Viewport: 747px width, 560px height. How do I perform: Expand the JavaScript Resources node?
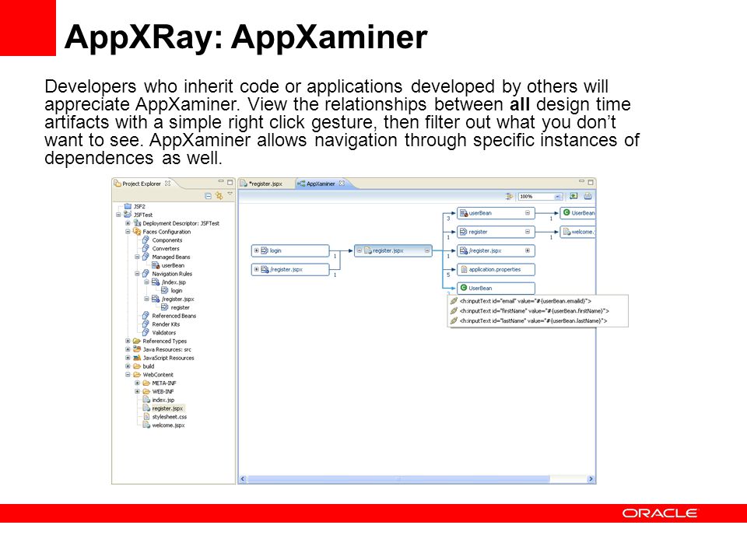[x=128, y=358]
